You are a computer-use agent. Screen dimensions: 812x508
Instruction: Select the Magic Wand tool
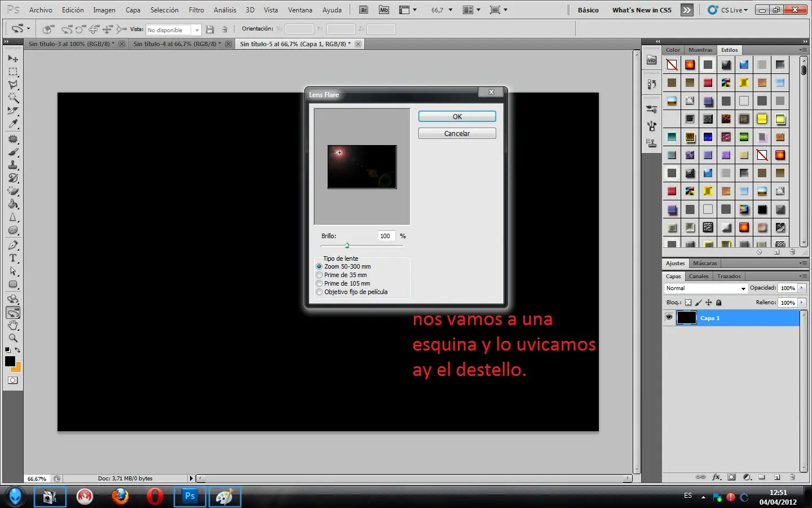[x=13, y=98]
